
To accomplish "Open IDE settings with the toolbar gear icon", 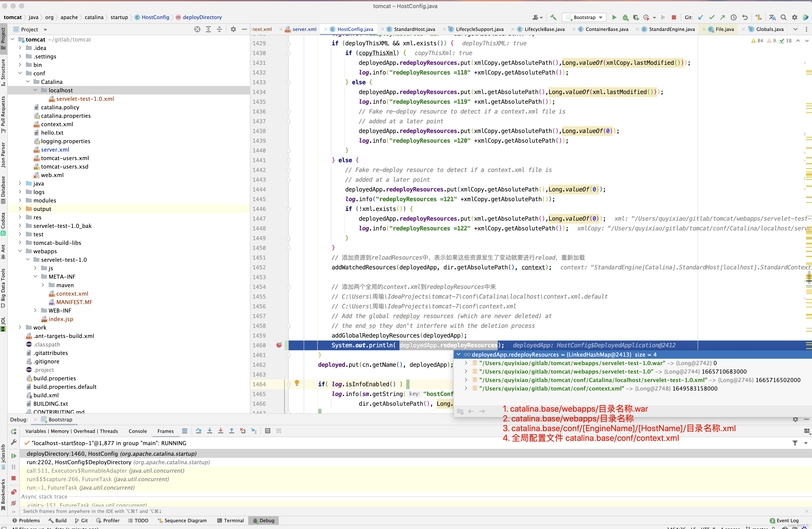I will pos(794,17).
